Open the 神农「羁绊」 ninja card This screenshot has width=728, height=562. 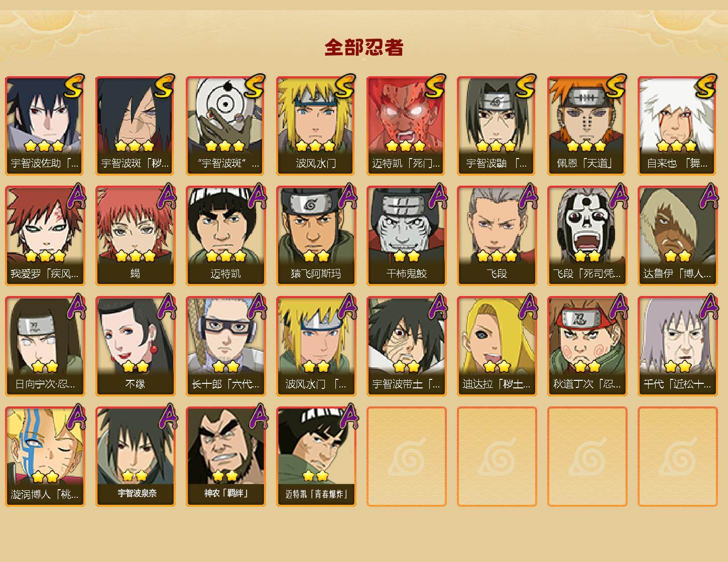point(225,457)
